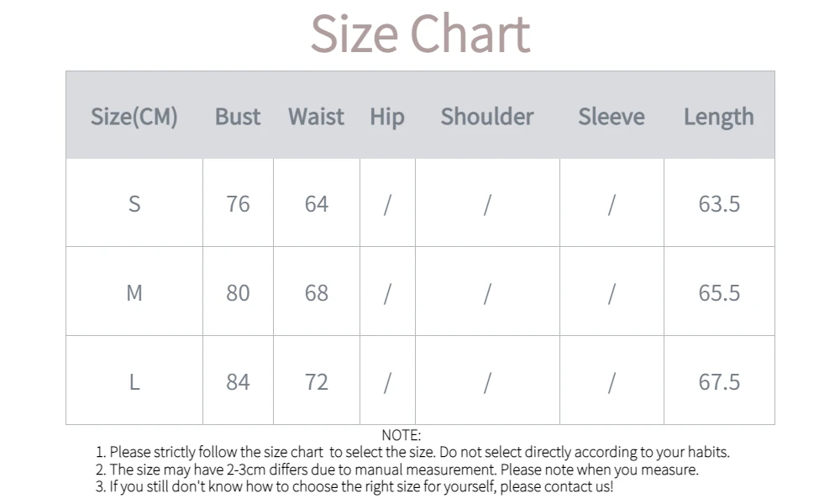Viewport: 840px width, 504px height.
Task: Click the Hip column header
Action: tap(386, 116)
